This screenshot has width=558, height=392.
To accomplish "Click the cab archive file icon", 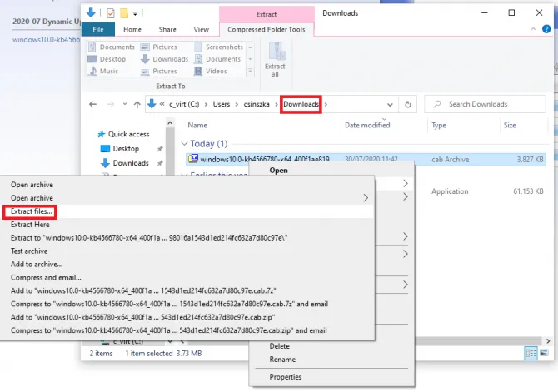I will click(193, 158).
